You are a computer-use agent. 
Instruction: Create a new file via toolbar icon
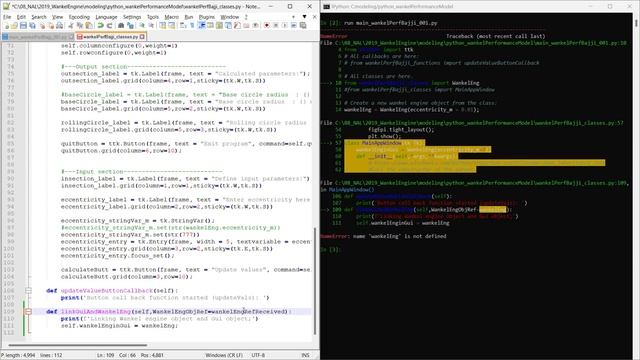point(7,25)
